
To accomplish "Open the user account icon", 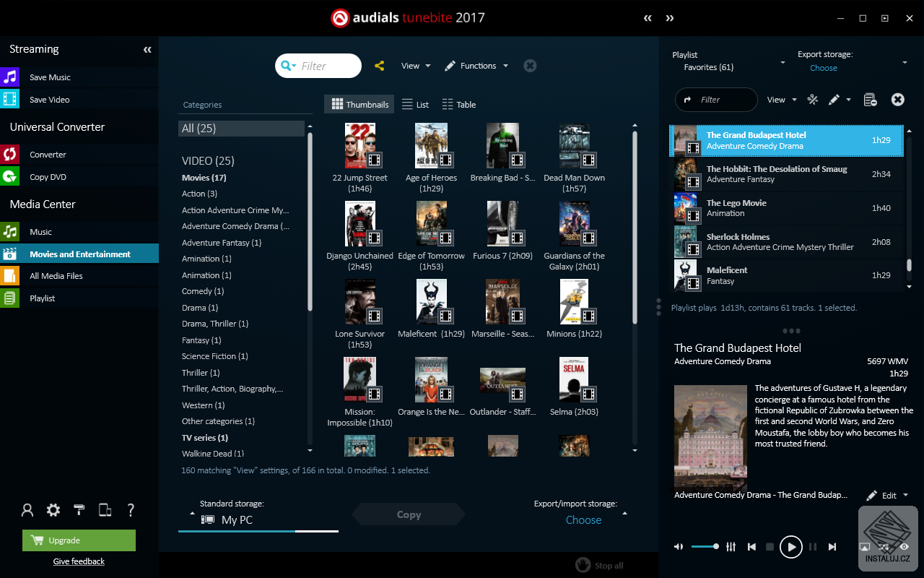I will pyautogui.click(x=27, y=510).
